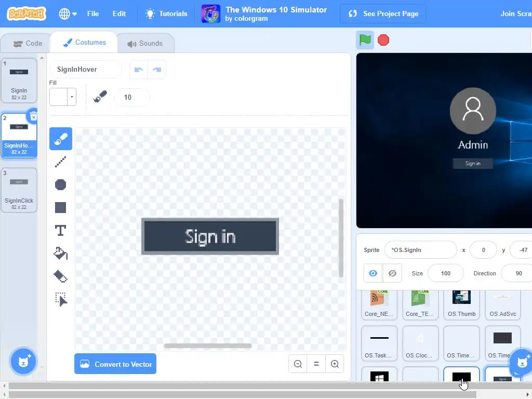532x399 pixels.
Task: Zoom out of the costume canvas
Action: coord(298,364)
